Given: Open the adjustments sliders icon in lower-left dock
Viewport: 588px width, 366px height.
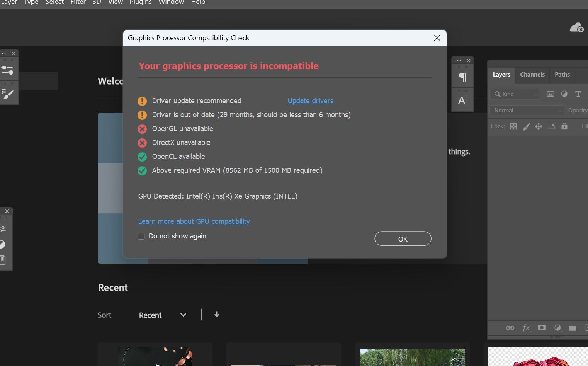Looking at the screenshot, I should coord(3,228).
